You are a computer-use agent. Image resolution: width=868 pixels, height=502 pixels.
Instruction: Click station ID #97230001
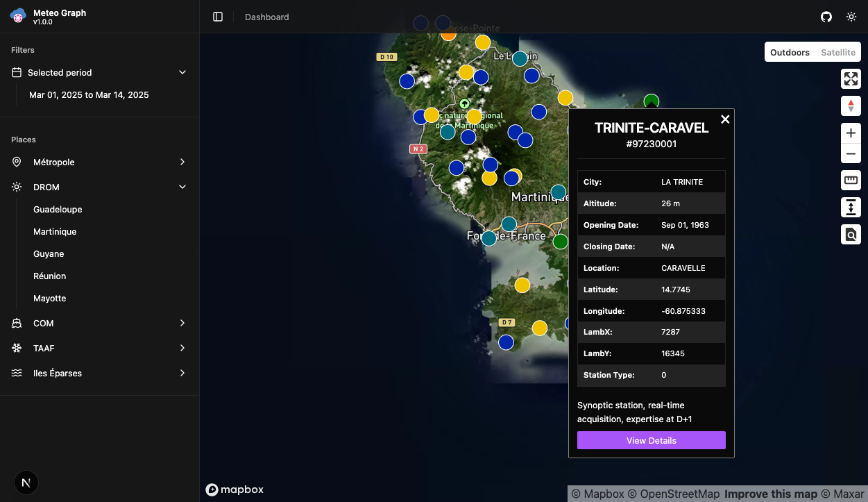[x=652, y=144]
